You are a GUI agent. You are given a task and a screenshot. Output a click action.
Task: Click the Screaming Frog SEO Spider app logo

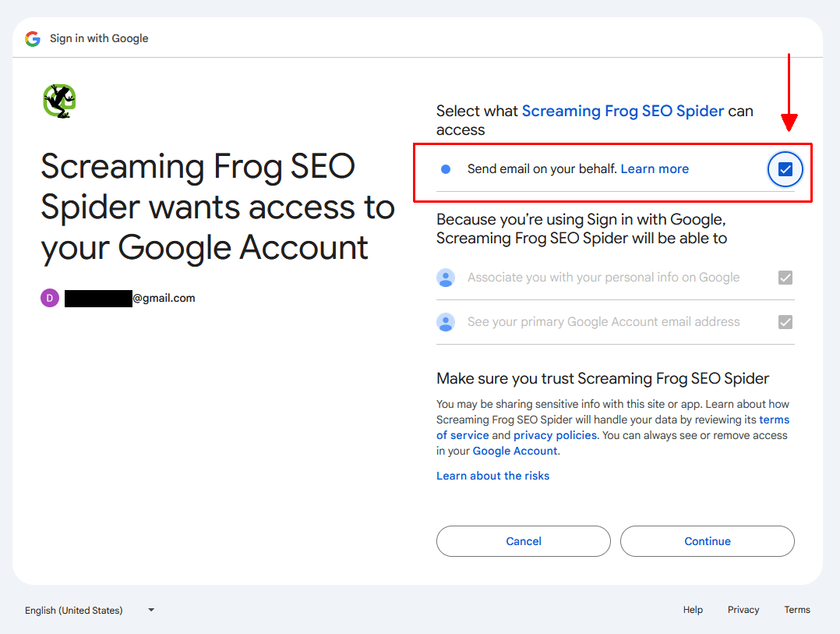pyautogui.click(x=58, y=101)
